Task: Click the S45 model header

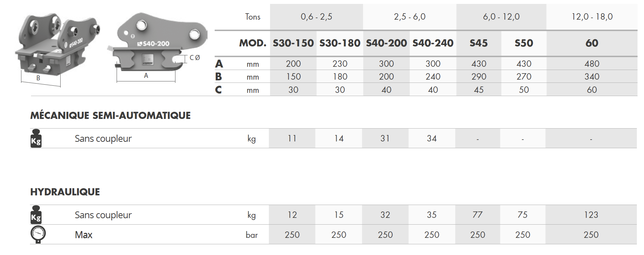Action: 479,43
